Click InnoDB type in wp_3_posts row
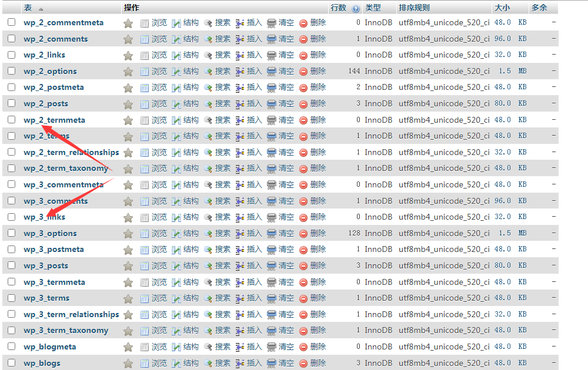Screen dimensions: 588x370 (x=378, y=265)
